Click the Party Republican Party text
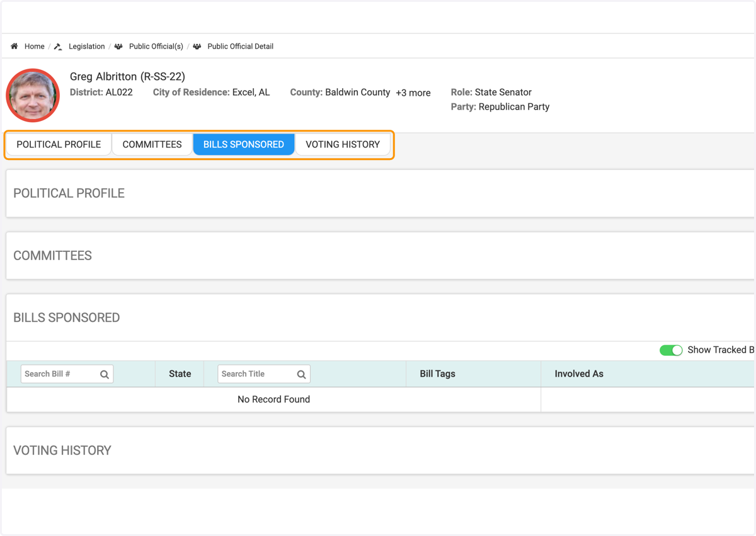The width and height of the screenshot is (756, 536). point(500,107)
